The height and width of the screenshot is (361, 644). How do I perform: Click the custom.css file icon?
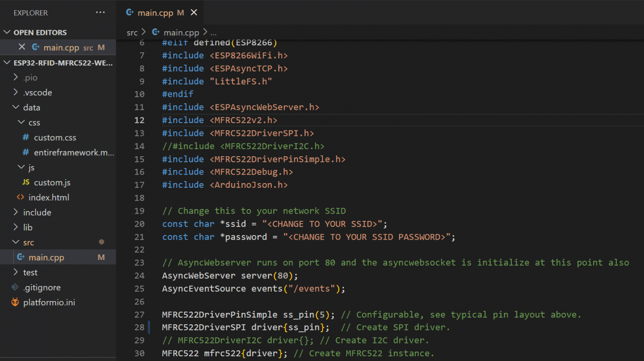[26, 137]
